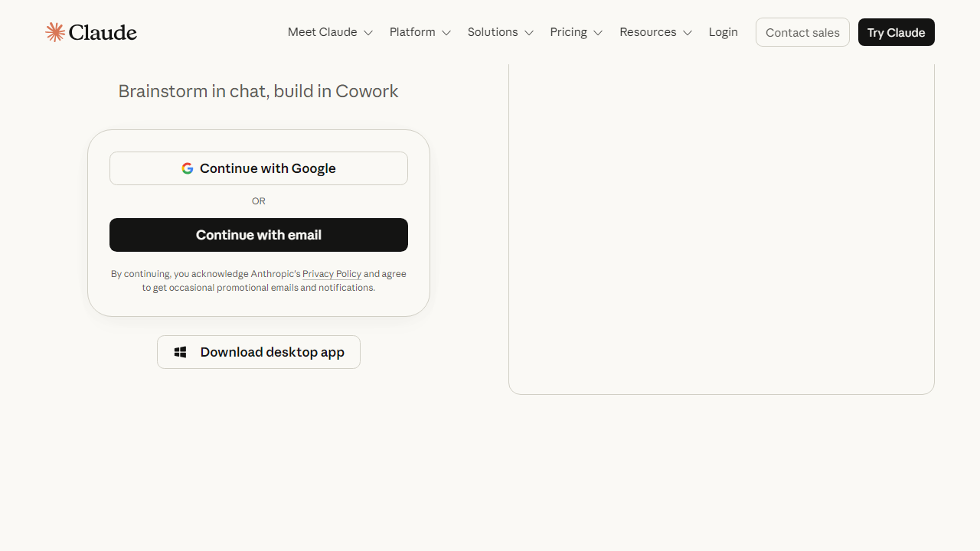
Task: Open the Meet Claude menu
Action: pos(330,32)
